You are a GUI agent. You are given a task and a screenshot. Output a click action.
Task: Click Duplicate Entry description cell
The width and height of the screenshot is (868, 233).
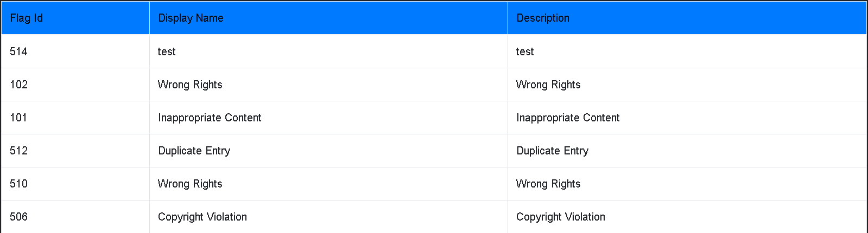pos(687,151)
